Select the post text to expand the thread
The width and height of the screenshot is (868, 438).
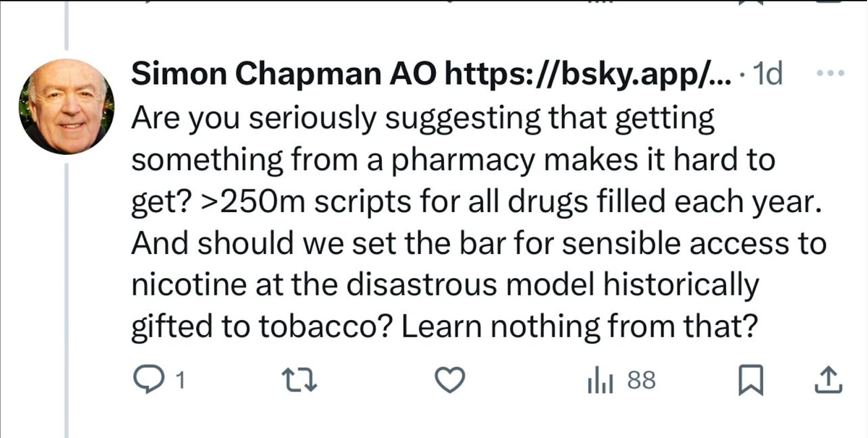point(477,220)
